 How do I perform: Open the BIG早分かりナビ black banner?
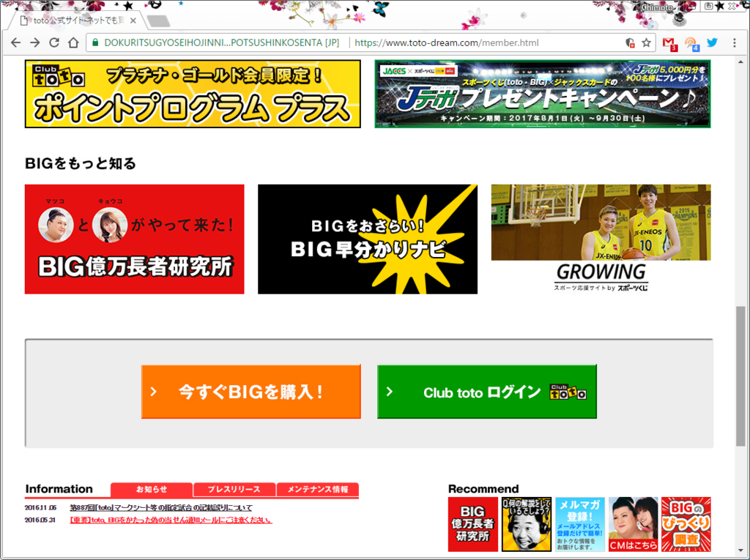[368, 239]
